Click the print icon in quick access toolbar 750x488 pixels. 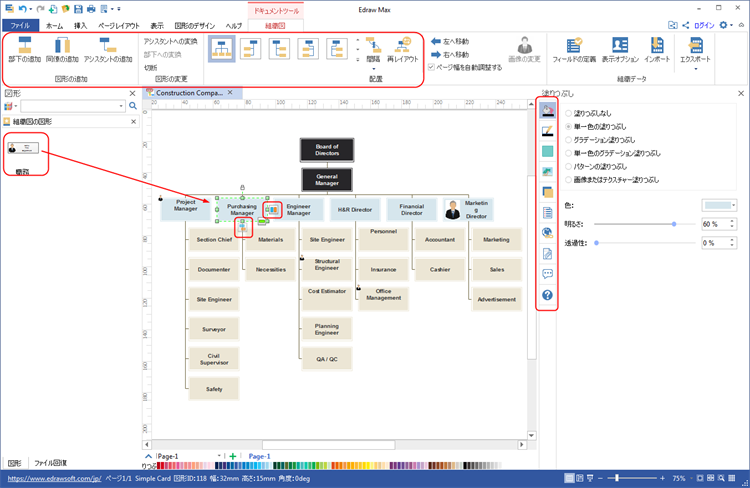(91, 9)
